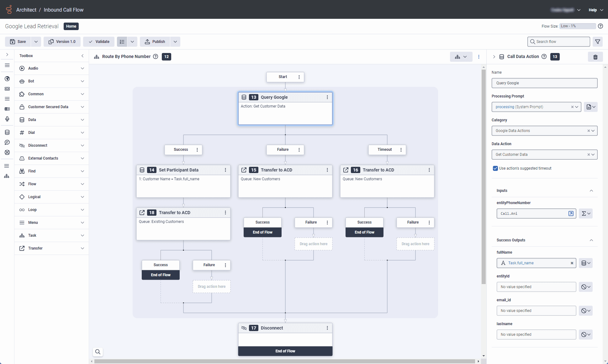Click the globe icon in left sidebar

click(7, 79)
